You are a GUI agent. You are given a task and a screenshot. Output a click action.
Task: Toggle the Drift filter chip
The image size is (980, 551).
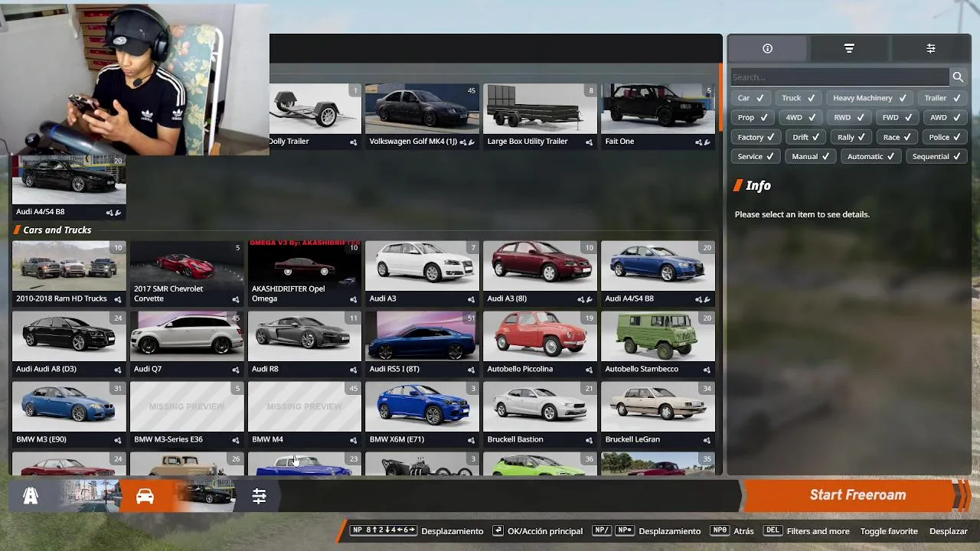pyautogui.click(x=805, y=137)
